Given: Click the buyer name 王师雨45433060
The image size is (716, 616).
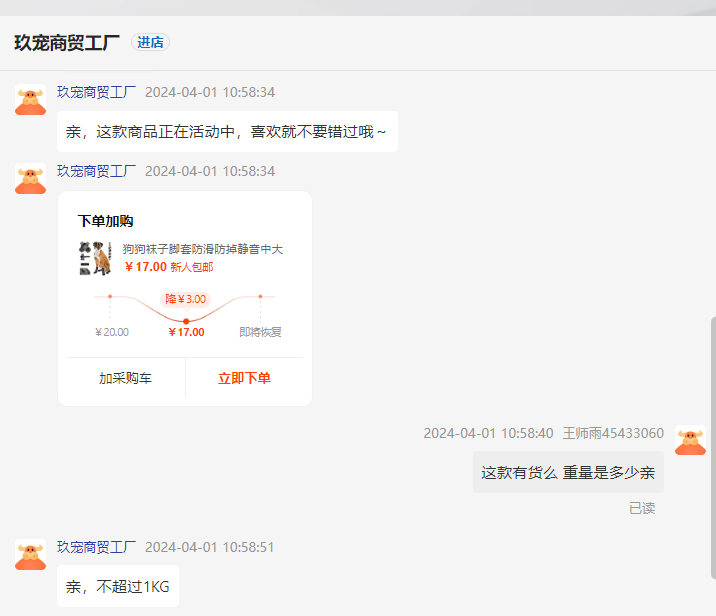Looking at the screenshot, I should click(x=613, y=433).
